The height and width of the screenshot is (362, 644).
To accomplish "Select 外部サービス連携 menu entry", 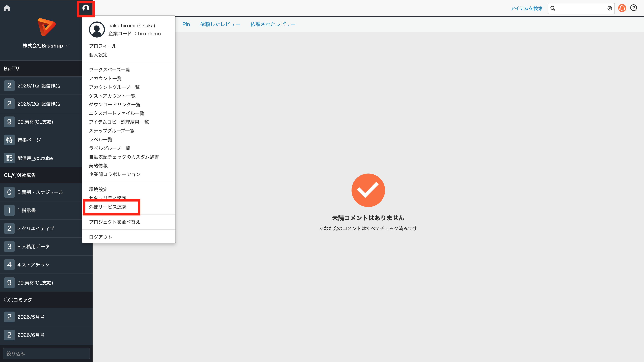I will click(108, 207).
